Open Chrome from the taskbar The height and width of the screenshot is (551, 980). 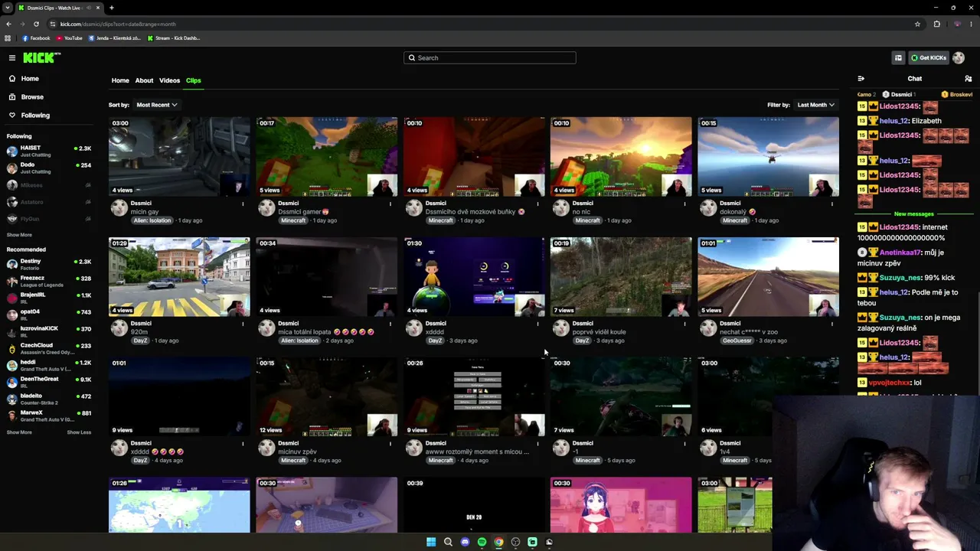click(x=498, y=542)
